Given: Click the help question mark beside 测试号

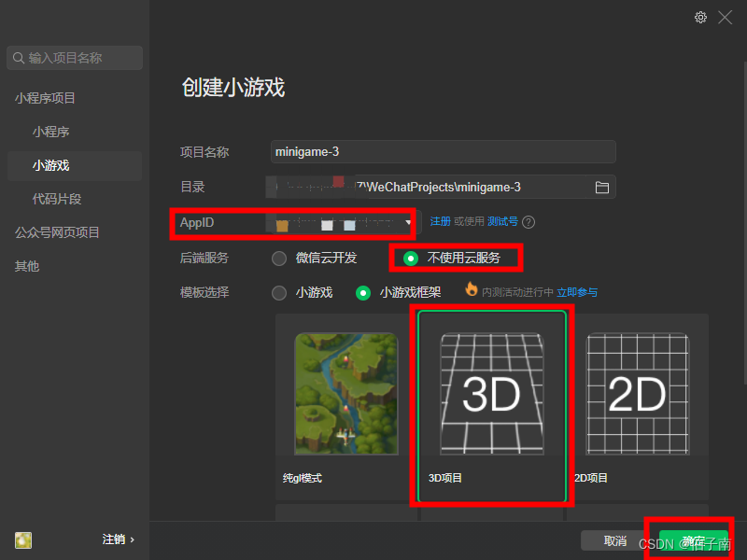Looking at the screenshot, I should (529, 222).
